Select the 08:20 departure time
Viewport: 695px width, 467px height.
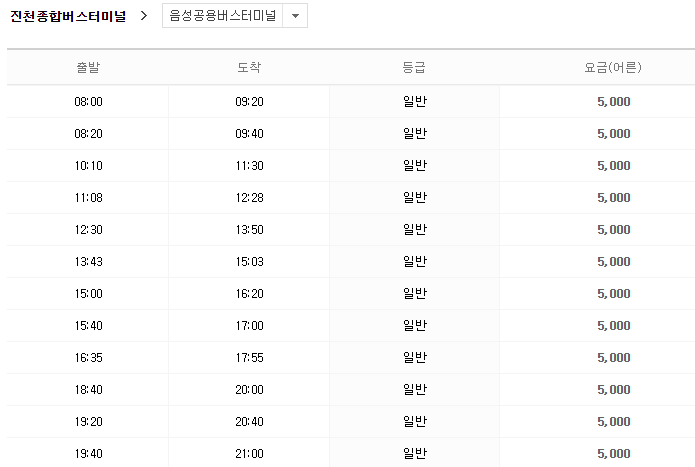(x=88, y=134)
